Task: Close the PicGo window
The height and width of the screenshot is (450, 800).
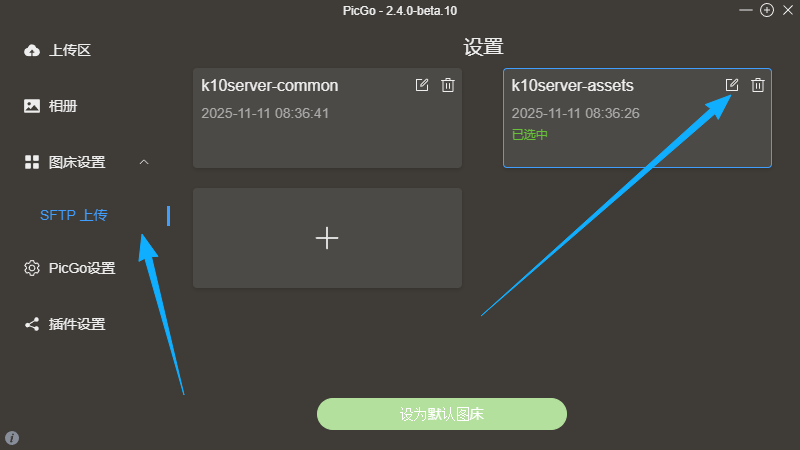Action: (x=787, y=10)
